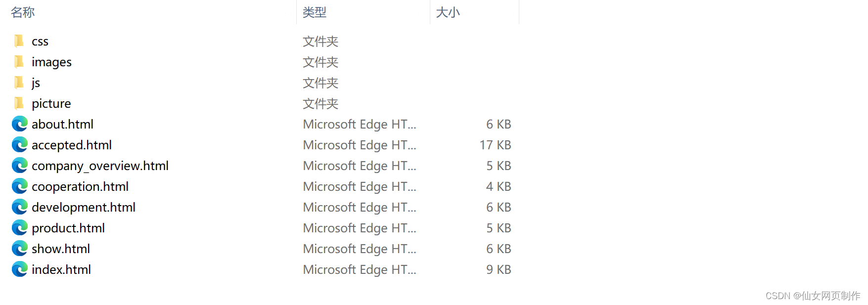Click the Edge icon next to cooperation.html
Screen dimensions: 868x305
pyautogui.click(x=19, y=186)
